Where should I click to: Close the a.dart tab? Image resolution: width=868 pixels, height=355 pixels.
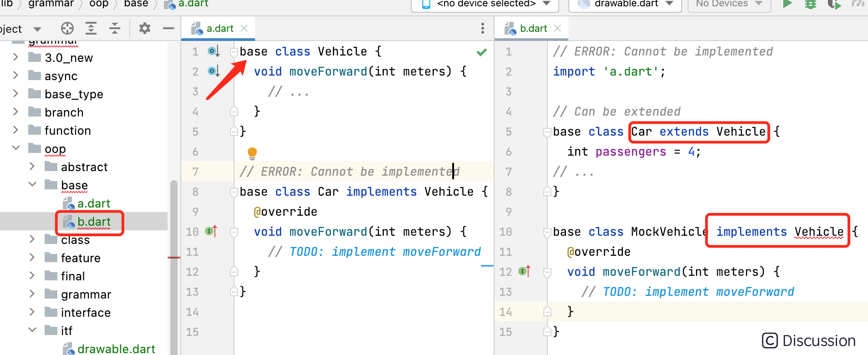point(244,28)
